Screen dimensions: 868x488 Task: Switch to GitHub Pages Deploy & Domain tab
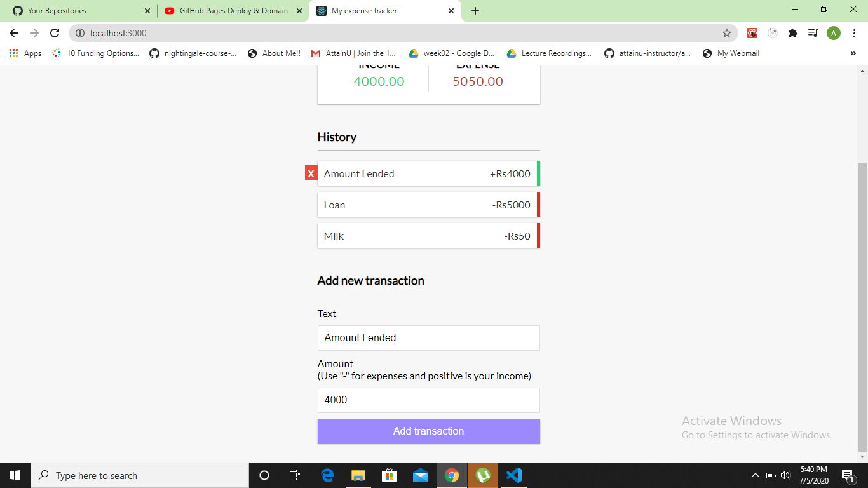233,11
